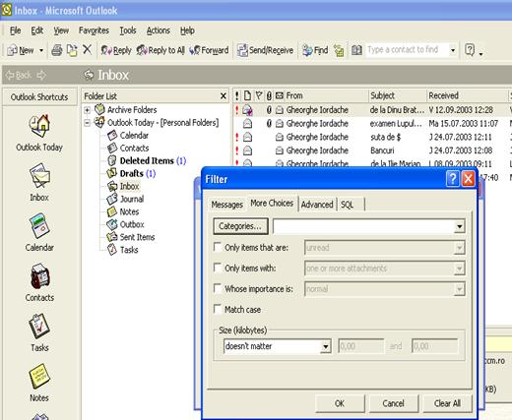Open the Tasks shortcut icon

coord(39,327)
